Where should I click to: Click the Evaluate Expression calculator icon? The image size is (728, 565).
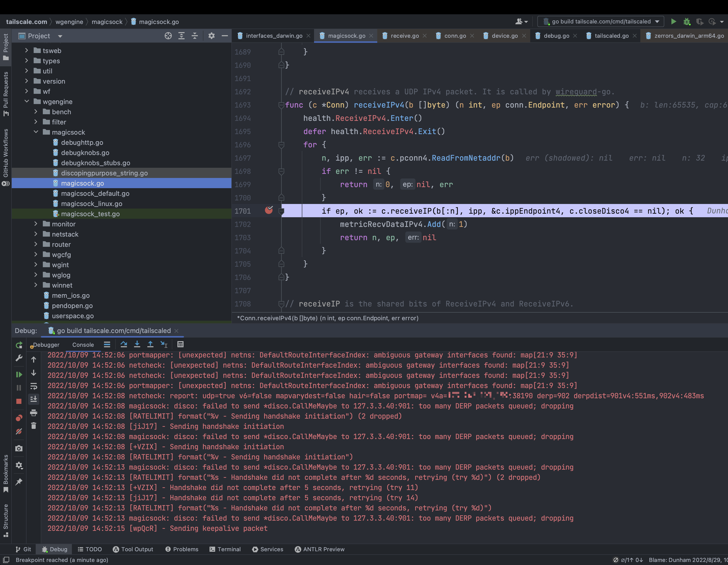pos(180,344)
